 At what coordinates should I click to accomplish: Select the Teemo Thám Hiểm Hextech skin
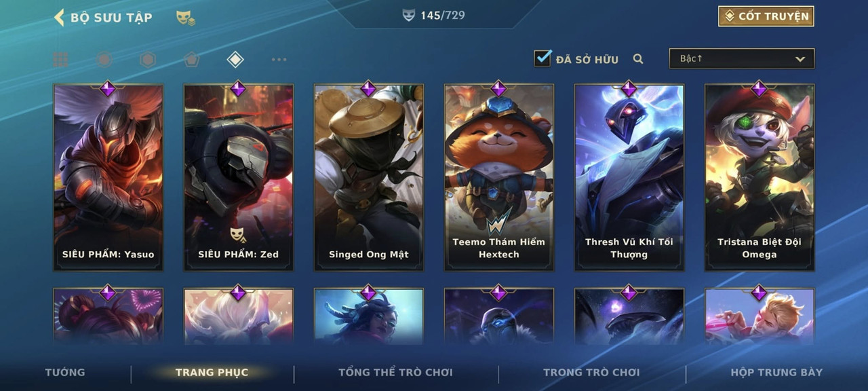pos(499,177)
